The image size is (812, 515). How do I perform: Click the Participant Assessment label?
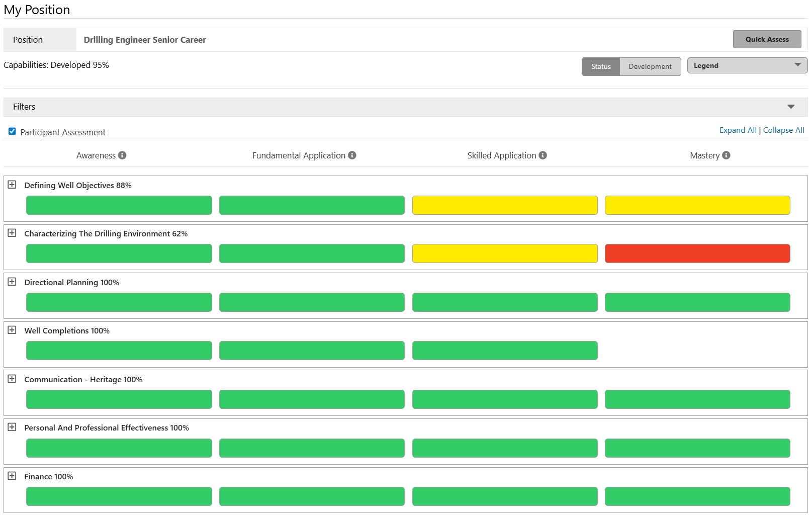pyautogui.click(x=63, y=132)
